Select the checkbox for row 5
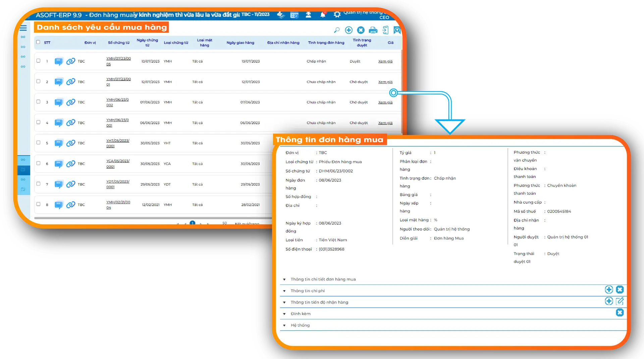 [x=38, y=143]
